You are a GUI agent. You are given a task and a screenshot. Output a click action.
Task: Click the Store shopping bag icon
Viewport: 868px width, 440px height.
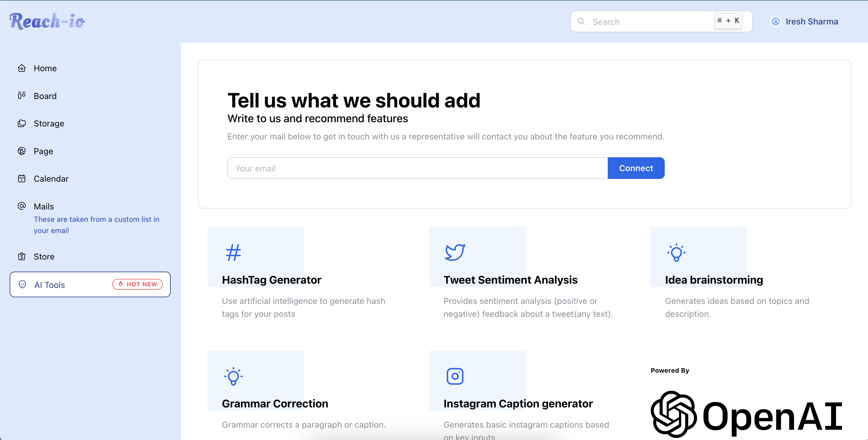(22, 256)
